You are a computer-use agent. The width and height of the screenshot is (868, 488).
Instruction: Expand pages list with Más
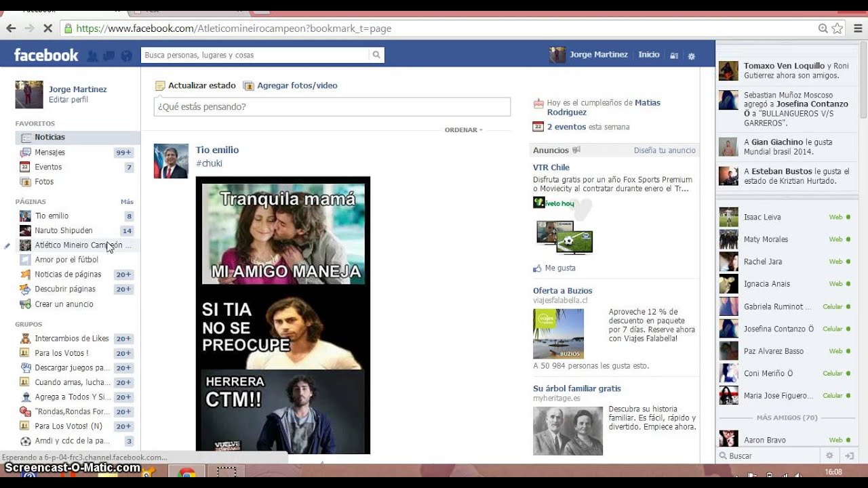pyautogui.click(x=127, y=201)
